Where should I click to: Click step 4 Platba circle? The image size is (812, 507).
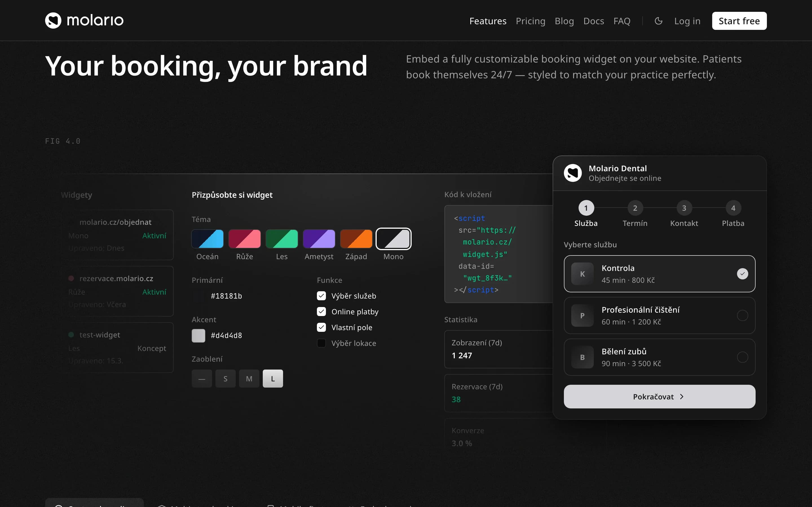pos(733,208)
